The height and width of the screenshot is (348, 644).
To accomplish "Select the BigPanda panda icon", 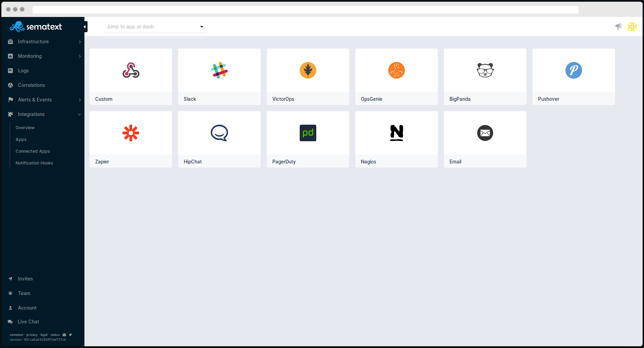I will [x=485, y=70].
